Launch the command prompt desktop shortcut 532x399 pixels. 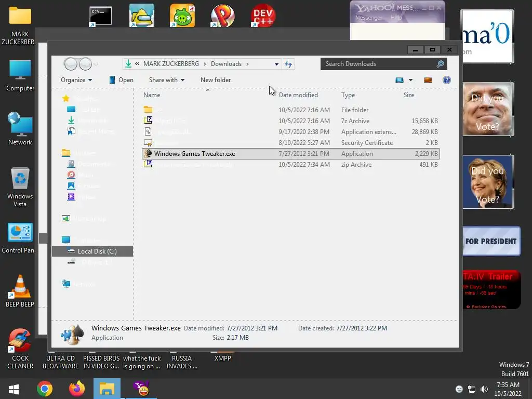[100, 16]
